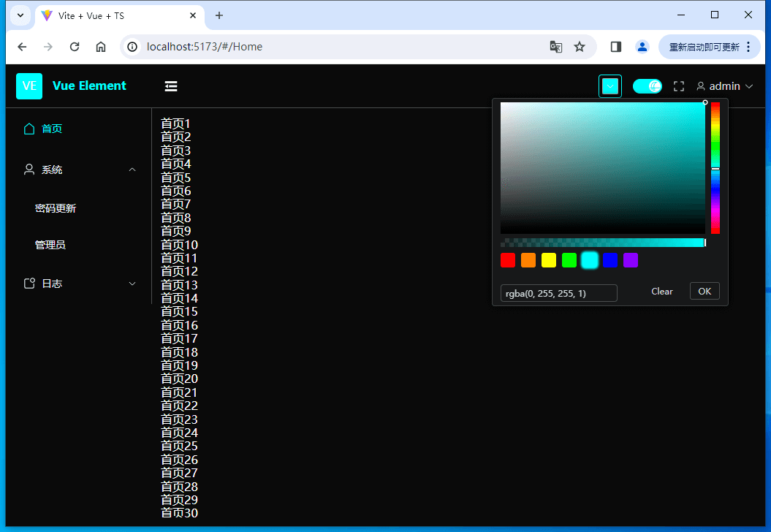Click the text 首页20
The width and height of the screenshot is (771, 532).
click(180, 379)
